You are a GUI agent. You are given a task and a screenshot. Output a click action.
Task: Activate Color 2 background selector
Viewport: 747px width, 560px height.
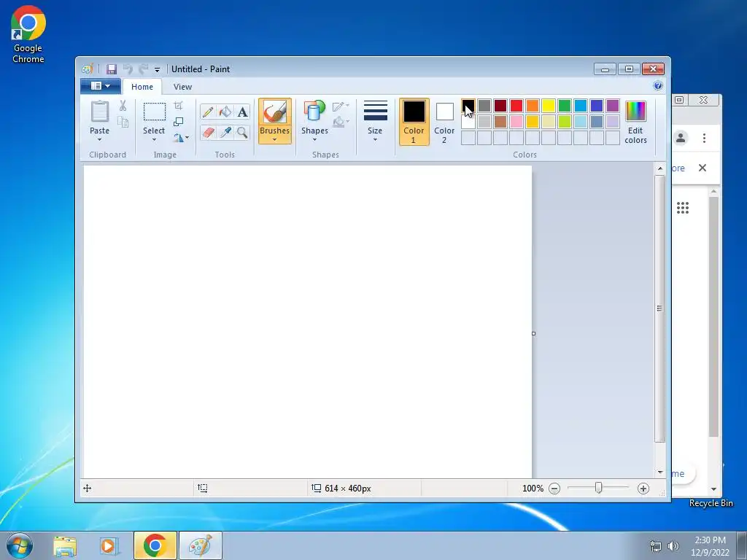[444, 122]
